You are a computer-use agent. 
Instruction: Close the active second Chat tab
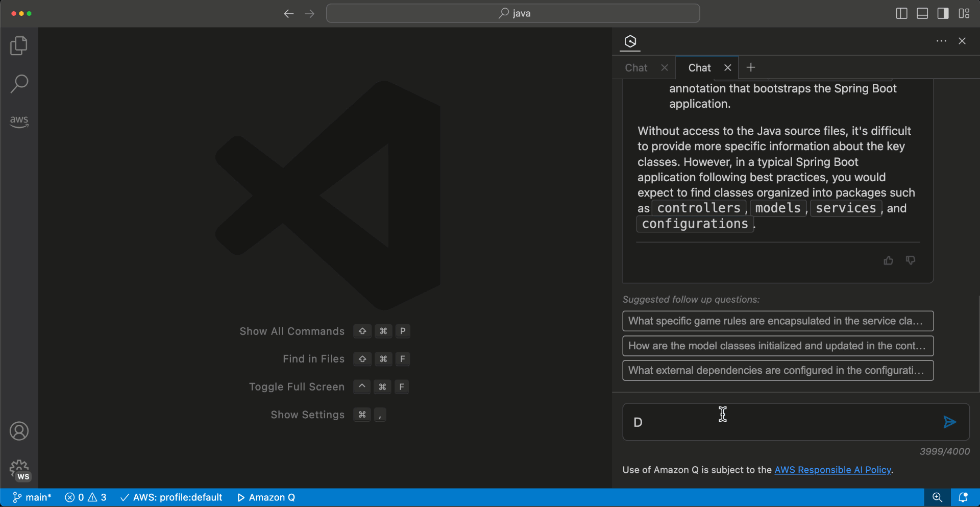click(728, 67)
